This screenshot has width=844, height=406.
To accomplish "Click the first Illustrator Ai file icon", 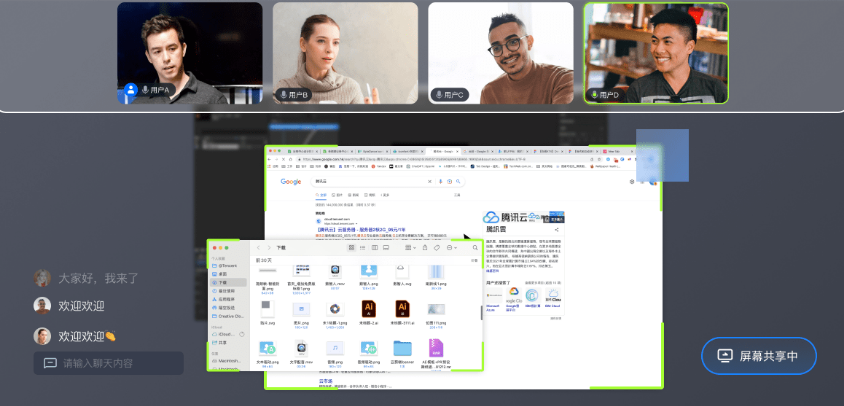I will tap(368, 309).
